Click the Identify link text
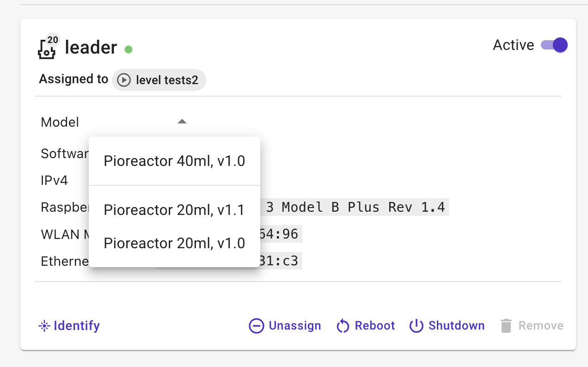Screen dimensions: 588x367 (77, 326)
